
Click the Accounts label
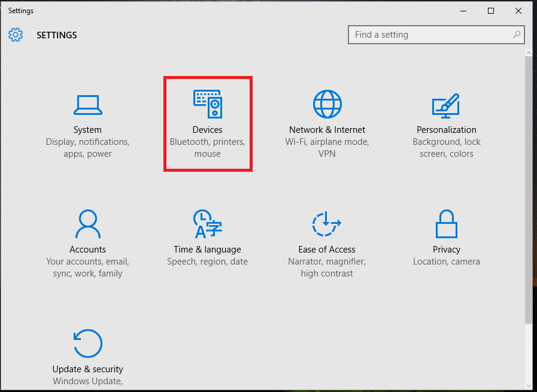87,249
